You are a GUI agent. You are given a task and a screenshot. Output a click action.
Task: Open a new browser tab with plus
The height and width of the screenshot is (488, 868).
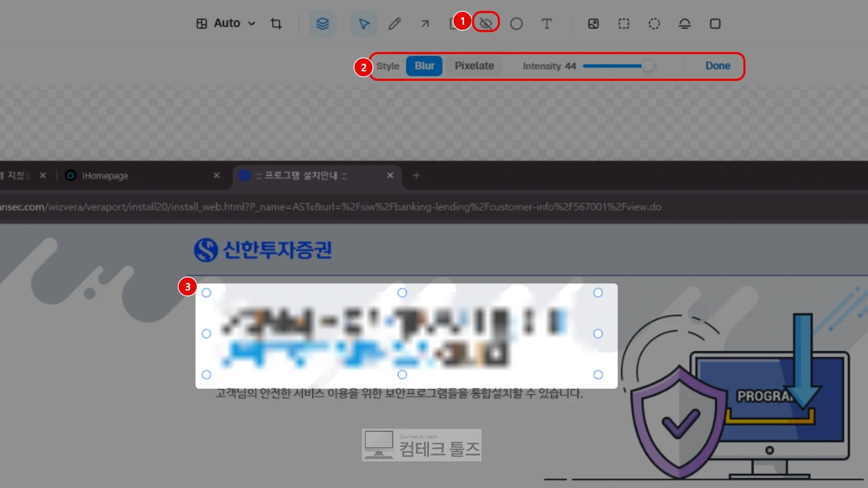[416, 175]
